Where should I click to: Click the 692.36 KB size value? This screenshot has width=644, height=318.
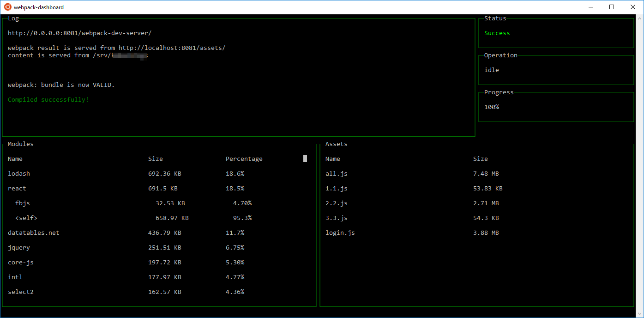pos(165,174)
